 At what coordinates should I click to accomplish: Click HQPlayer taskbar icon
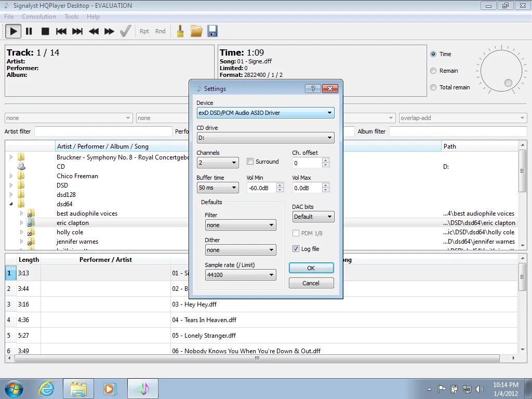(x=143, y=389)
